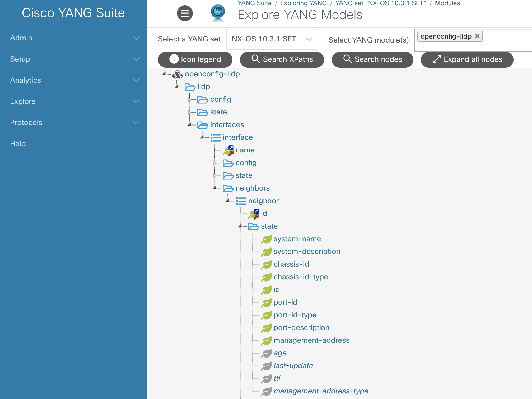
Task: Click the system-description leaf icon
Action: coord(266,252)
